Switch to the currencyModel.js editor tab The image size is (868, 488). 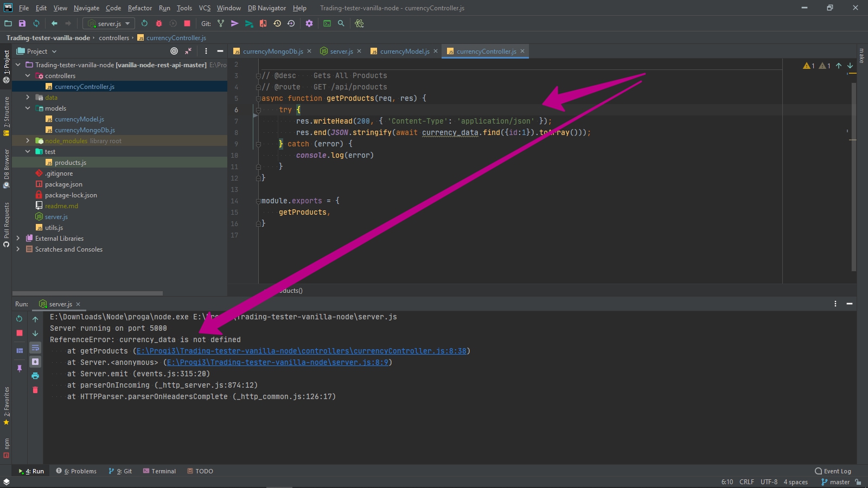[404, 52]
